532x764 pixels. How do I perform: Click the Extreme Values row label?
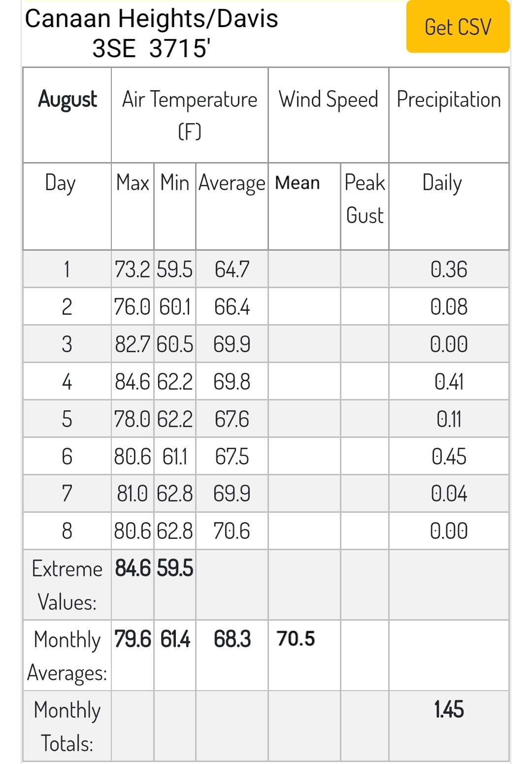click(67, 585)
